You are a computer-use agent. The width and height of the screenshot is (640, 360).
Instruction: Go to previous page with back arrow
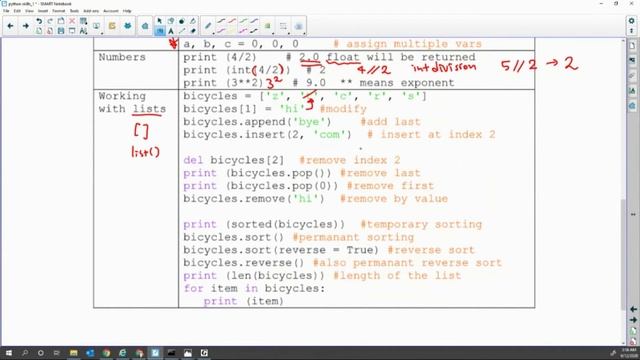(10, 26)
